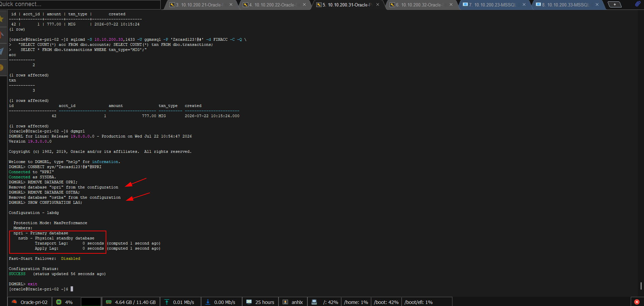The height and width of the screenshot is (306, 644).
Task: Click the terminal vertical scrollbar thumb
Action: point(641,286)
